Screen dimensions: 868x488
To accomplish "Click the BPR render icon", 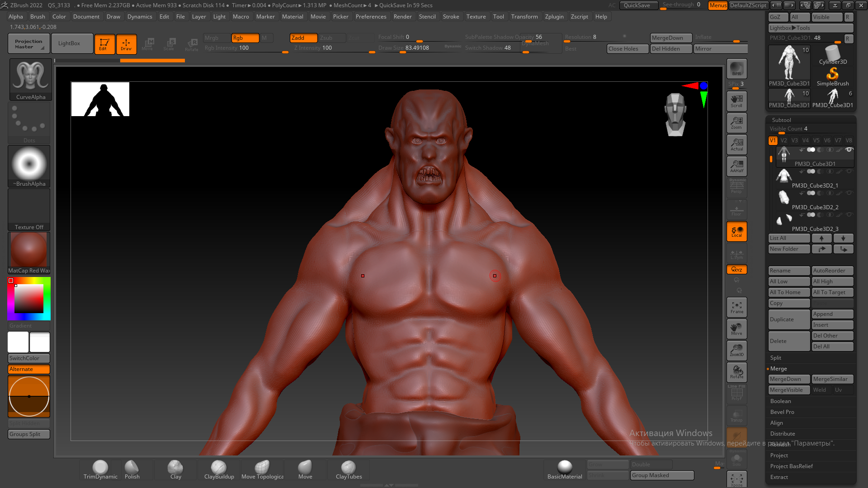I will click(x=736, y=69).
